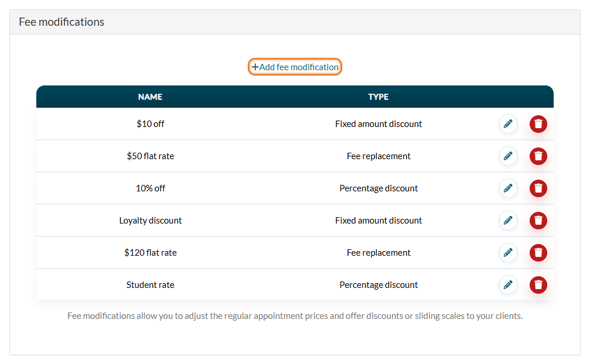Delete the 10% off modification

pyautogui.click(x=538, y=188)
